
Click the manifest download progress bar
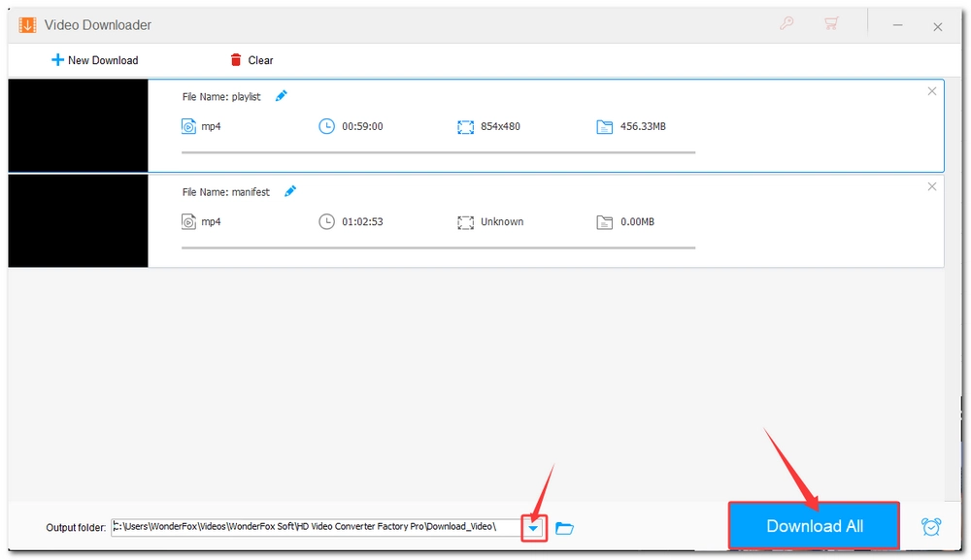click(438, 247)
